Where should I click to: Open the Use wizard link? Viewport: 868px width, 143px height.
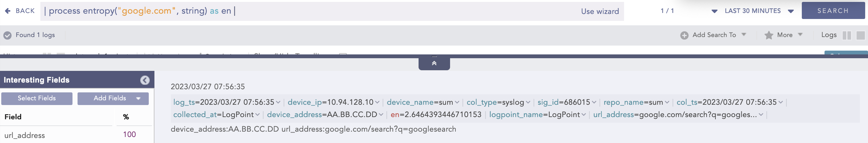coord(600,11)
